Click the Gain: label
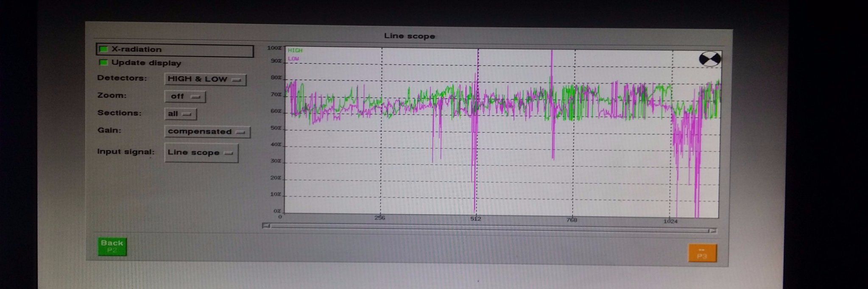This screenshot has width=868, height=289. click(x=109, y=130)
